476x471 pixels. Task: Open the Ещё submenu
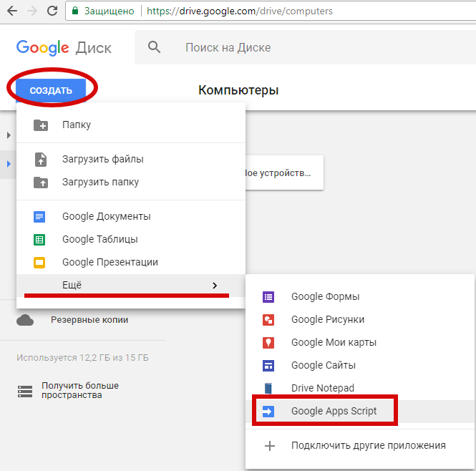pyautogui.click(x=131, y=286)
